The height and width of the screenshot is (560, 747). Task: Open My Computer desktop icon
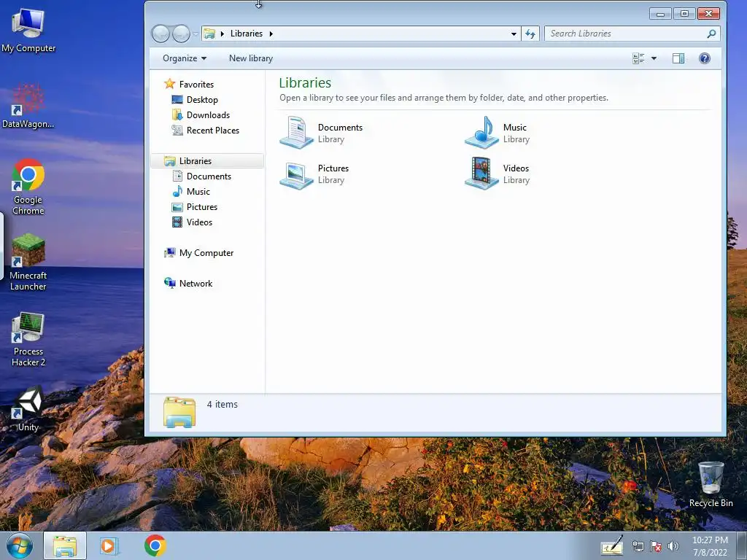tap(28, 31)
